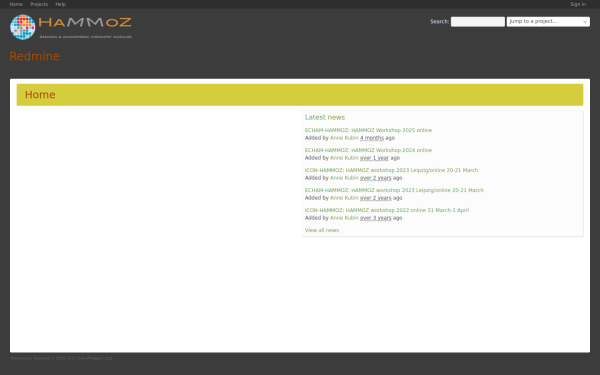The image size is (600, 375).
Task: Click the Latest news heading
Action: (324, 117)
